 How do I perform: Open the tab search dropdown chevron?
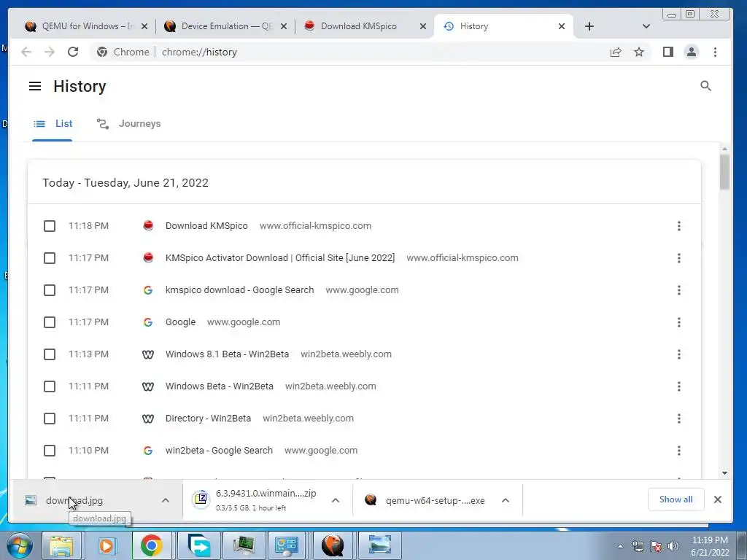coord(646,26)
